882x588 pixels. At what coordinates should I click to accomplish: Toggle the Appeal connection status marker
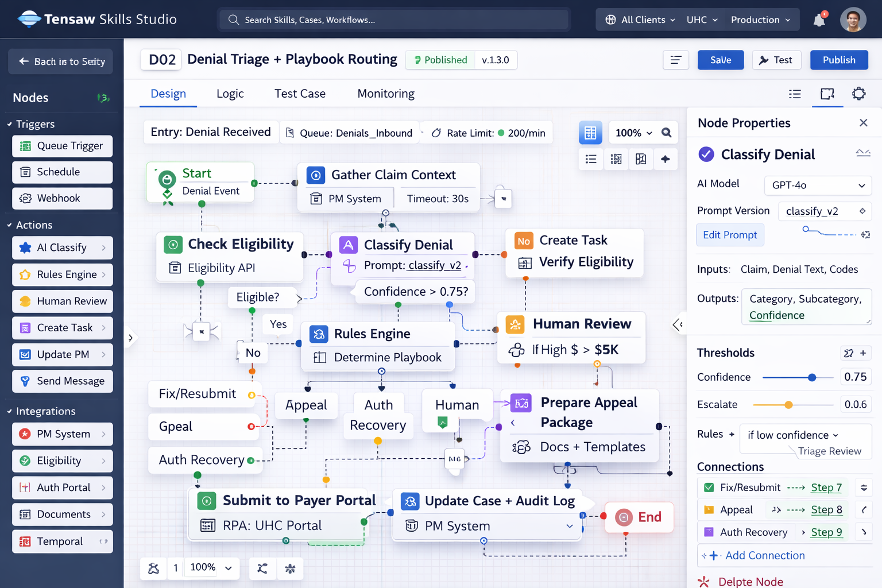[707, 509]
